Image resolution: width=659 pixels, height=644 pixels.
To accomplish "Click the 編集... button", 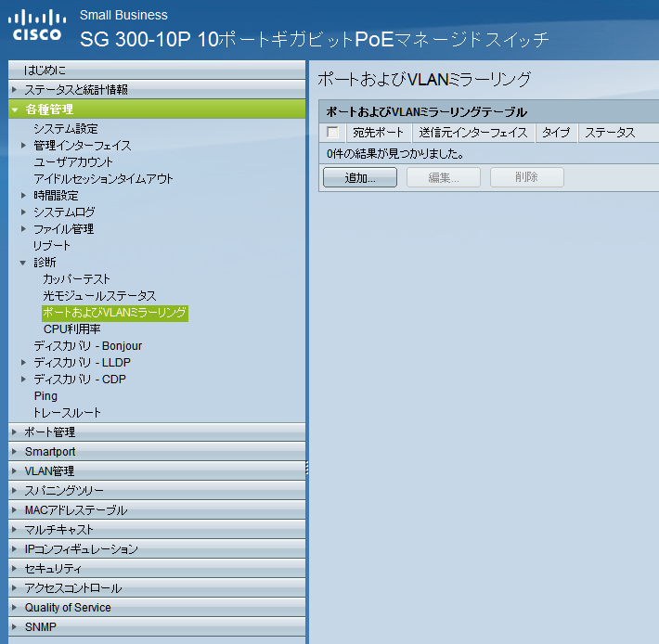I will pyautogui.click(x=444, y=177).
